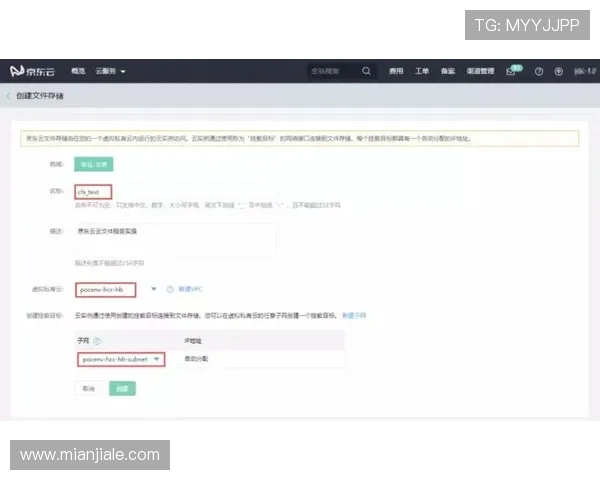
Task: Go back using the arrow beside 创建文件存储
Action: point(8,96)
